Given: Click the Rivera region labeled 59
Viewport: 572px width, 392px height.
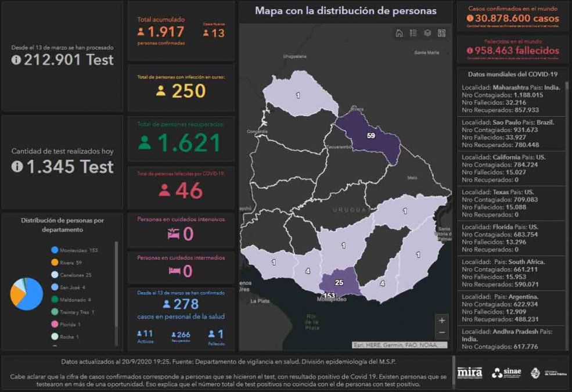Looking at the screenshot, I should (370, 136).
